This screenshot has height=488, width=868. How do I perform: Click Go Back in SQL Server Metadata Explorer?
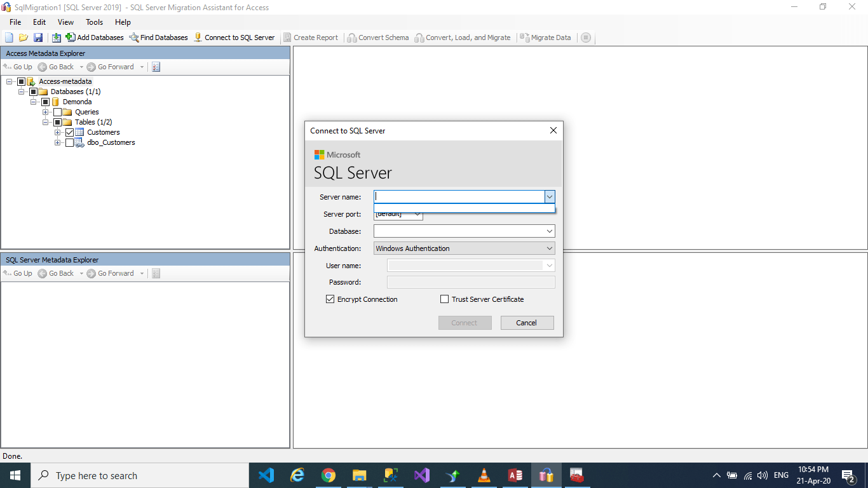click(56, 273)
